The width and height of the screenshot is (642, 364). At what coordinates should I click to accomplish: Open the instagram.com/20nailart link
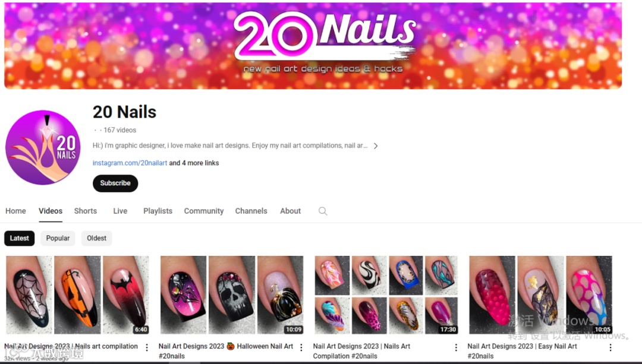pyautogui.click(x=130, y=163)
